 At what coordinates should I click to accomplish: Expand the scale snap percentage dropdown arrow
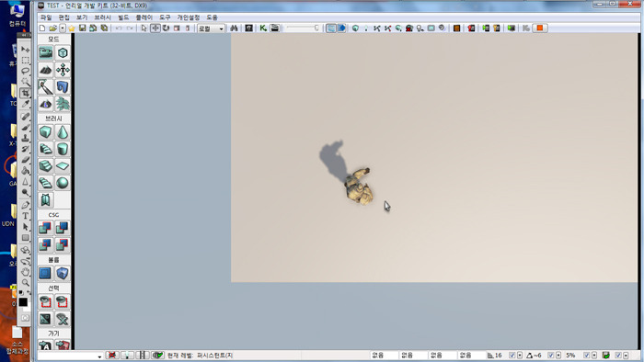click(x=594, y=355)
